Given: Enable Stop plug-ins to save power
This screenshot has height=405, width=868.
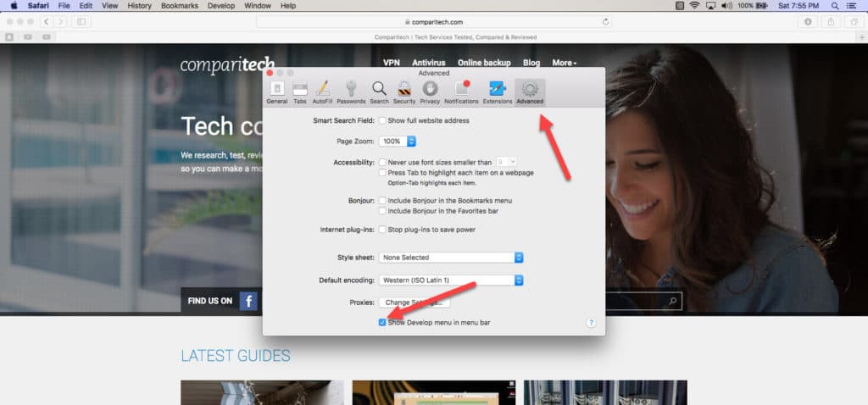Looking at the screenshot, I should (382, 230).
